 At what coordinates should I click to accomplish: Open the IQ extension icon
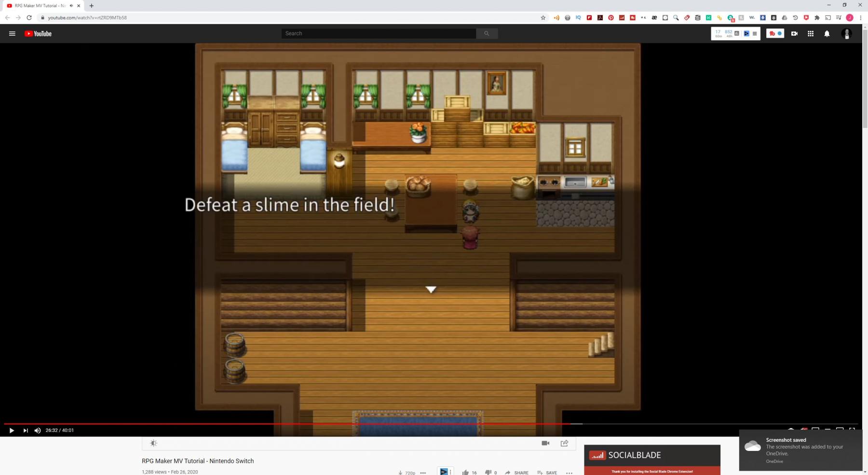point(578,17)
